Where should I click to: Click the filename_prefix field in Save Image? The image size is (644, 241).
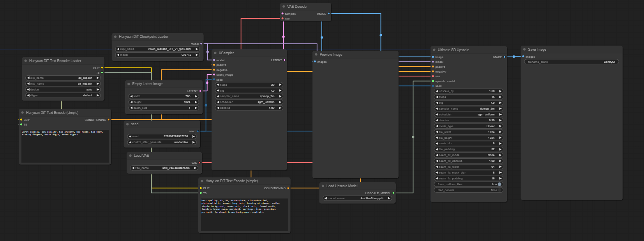pos(571,62)
